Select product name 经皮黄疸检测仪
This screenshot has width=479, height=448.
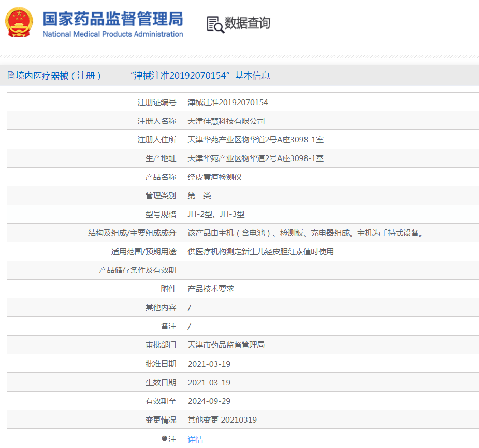click(x=214, y=177)
